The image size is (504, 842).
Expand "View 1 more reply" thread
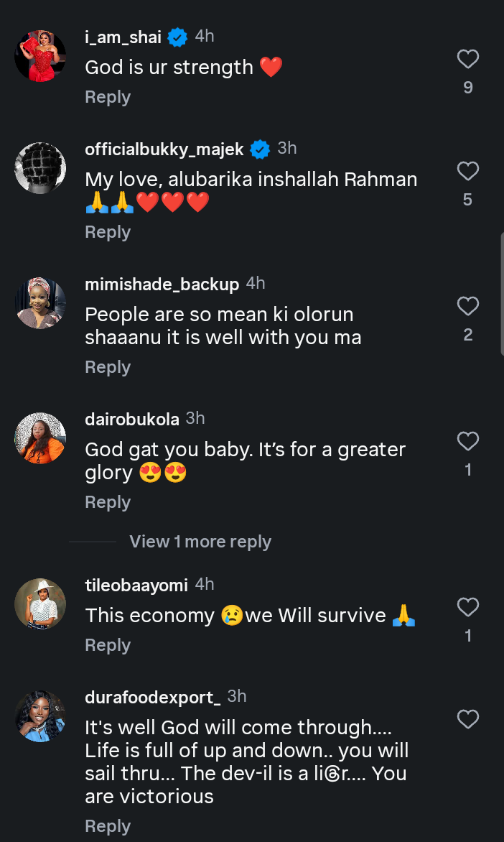[200, 542]
